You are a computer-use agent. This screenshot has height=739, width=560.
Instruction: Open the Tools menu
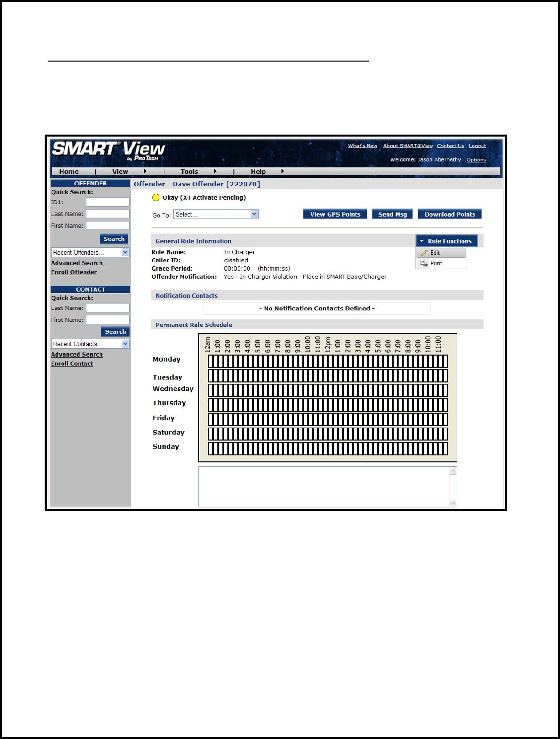point(189,171)
